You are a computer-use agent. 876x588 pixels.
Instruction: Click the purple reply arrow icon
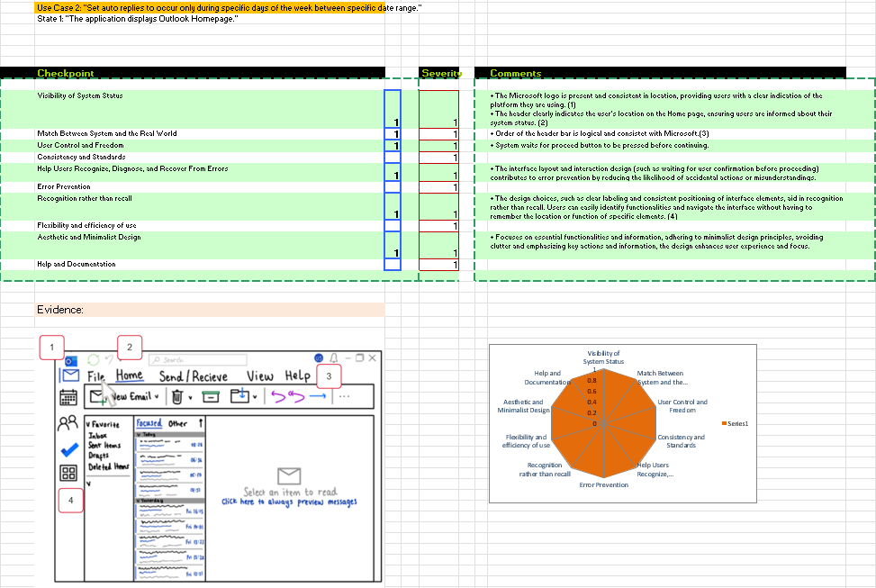[277, 397]
